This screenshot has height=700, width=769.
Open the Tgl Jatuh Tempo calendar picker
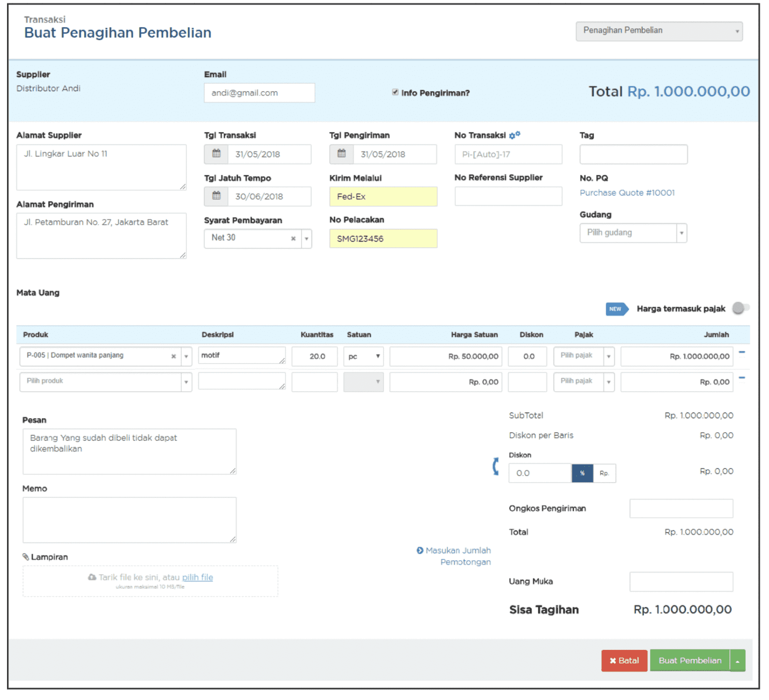pyautogui.click(x=216, y=196)
